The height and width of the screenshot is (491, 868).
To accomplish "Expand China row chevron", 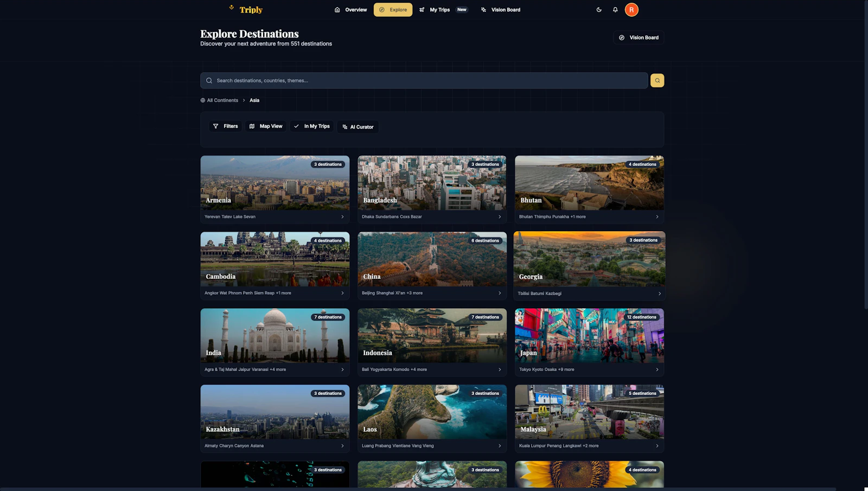I will click(500, 293).
